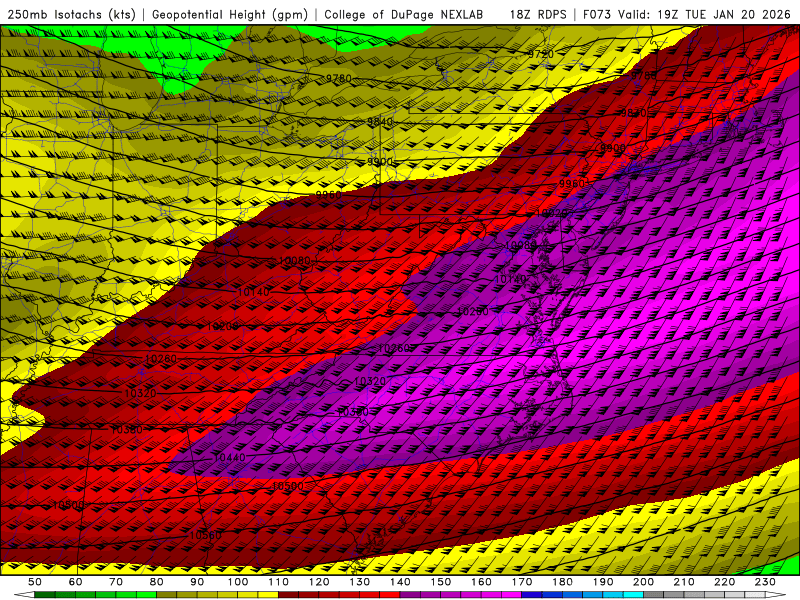Image resolution: width=800 pixels, height=600 pixels.
Task: Click the '120' value on the colorbar
Action: tap(319, 582)
